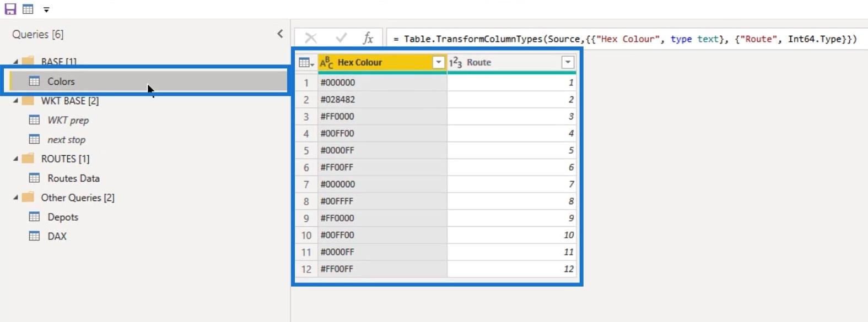This screenshot has height=322, width=868.
Task: Click Route value 1 cell
Action: pyautogui.click(x=511, y=83)
